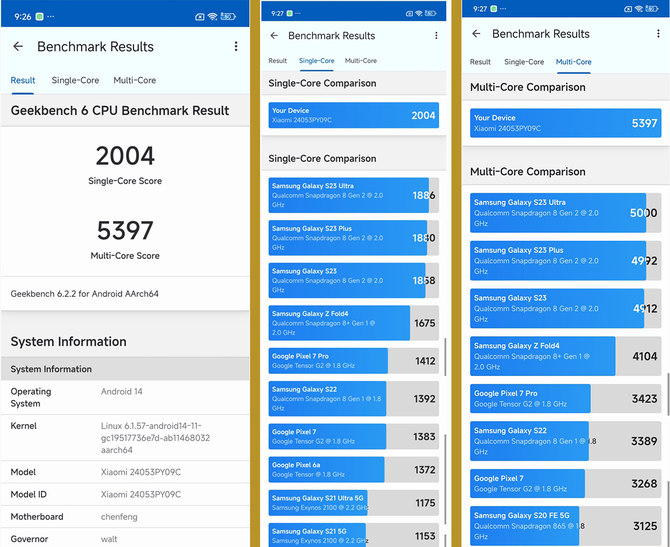Screen dimensions: 670x547
Task: Select Multi-Core tab in middle screen
Action: click(x=361, y=61)
